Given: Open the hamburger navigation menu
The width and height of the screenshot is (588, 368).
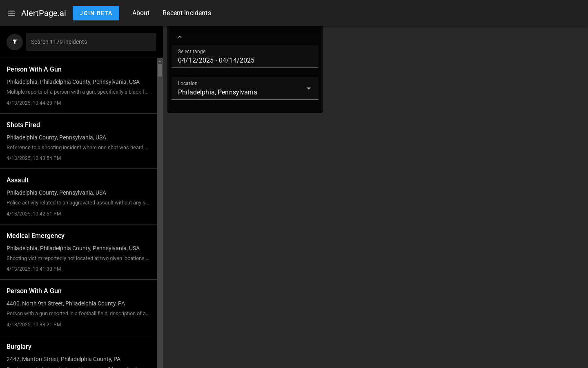Looking at the screenshot, I should [x=11, y=13].
